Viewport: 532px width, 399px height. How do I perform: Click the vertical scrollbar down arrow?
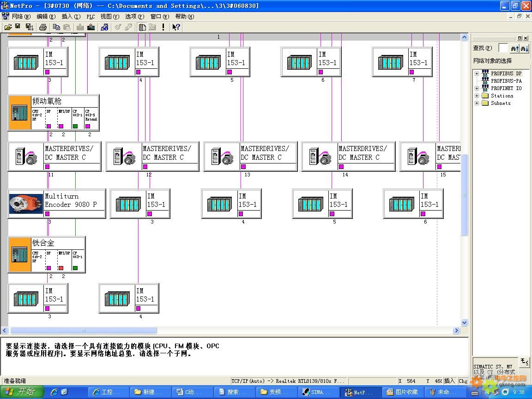coord(465,323)
